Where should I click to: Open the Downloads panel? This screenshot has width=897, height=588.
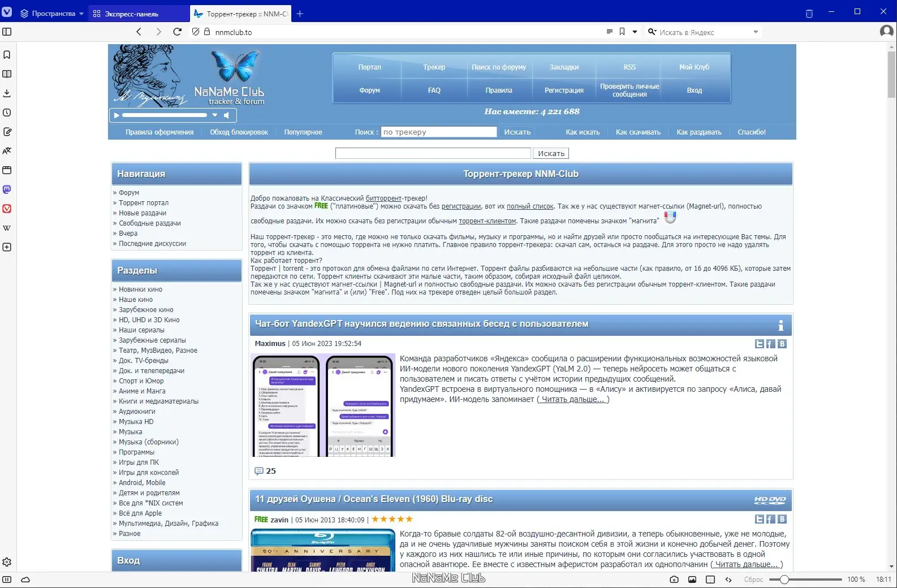(7, 93)
